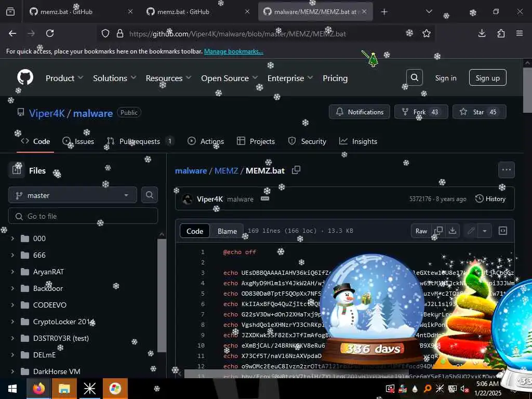Click the GitHub Octocat logo

25,78
